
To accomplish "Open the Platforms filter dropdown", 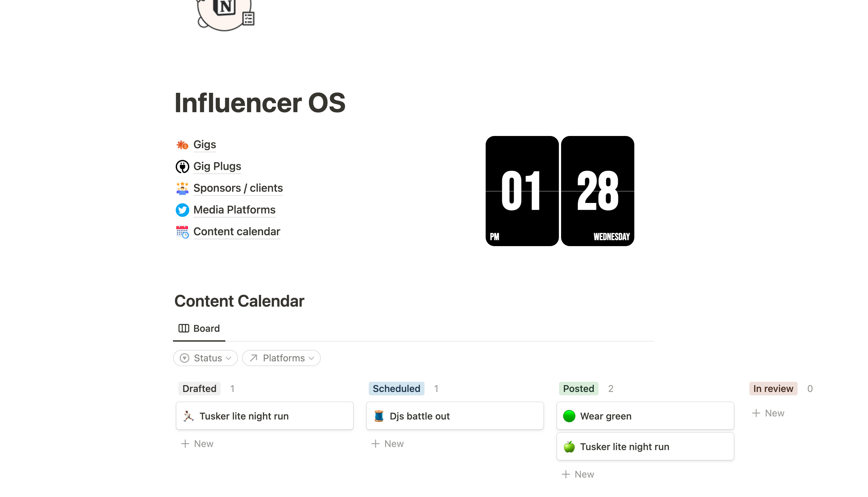I will [281, 358].
